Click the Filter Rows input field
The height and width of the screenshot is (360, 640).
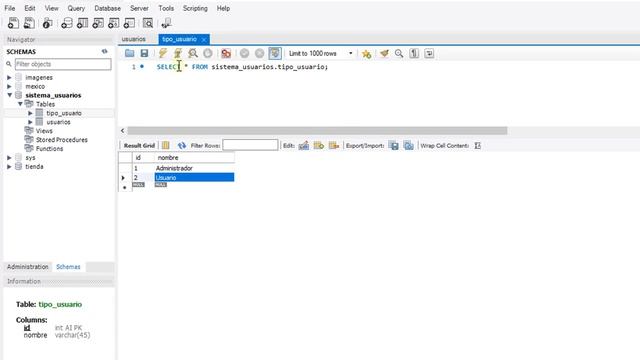coord(250,145)
